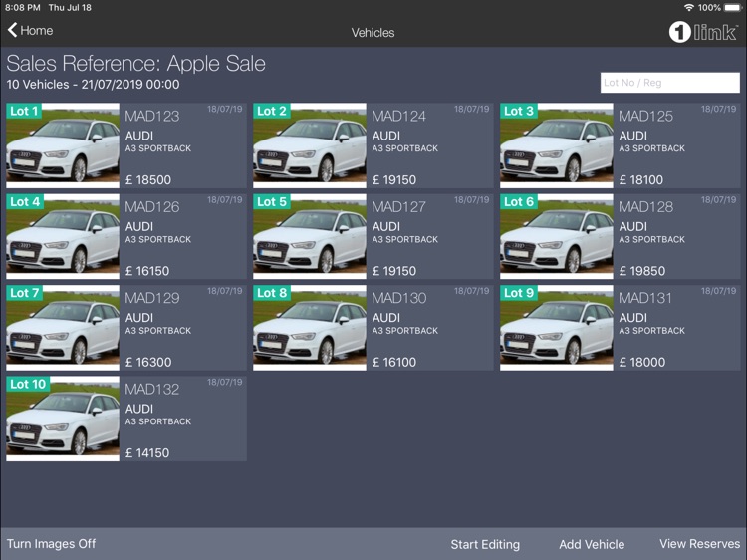
Task: Click the 18/07/19 date on MAD132 card
Action: (x=225, y=382)
